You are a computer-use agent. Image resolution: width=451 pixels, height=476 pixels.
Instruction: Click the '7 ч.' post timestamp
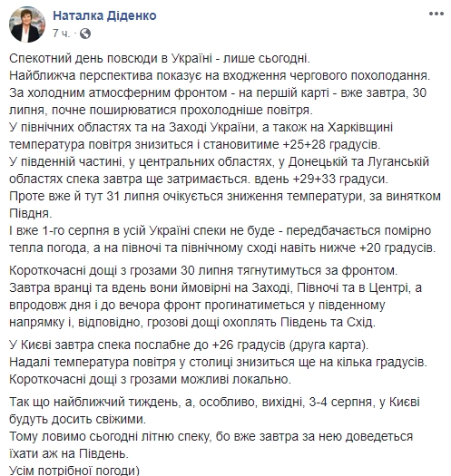click(x=61, y=34)
